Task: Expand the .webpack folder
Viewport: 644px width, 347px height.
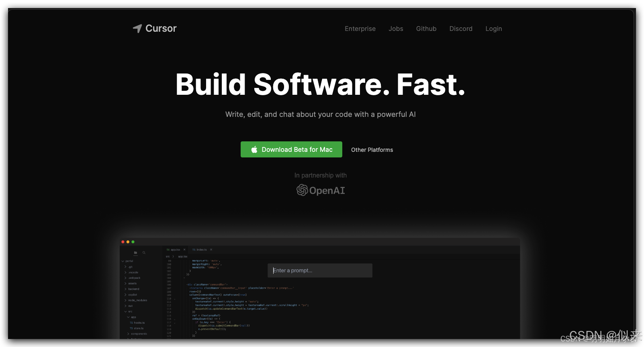Action: [133, 278]
